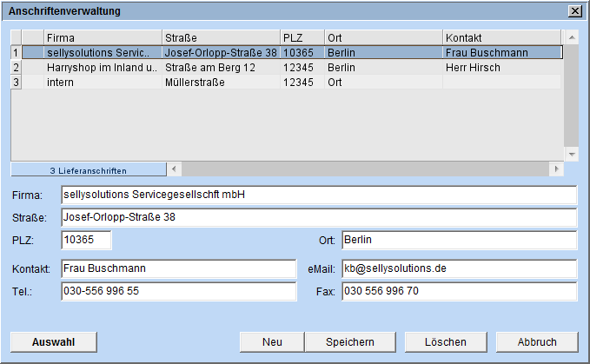The image size is (590, 364).
Task: Select row header number 1
Action: (16, 52)
